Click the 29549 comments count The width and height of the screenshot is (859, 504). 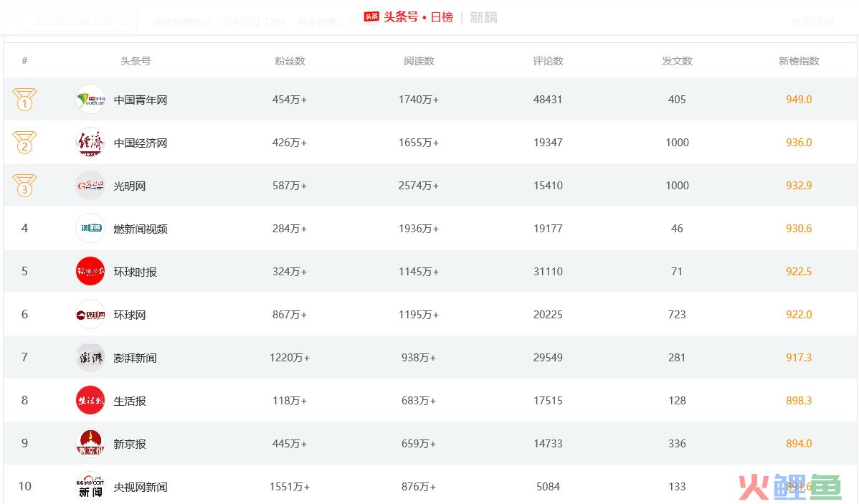(548, 357)
